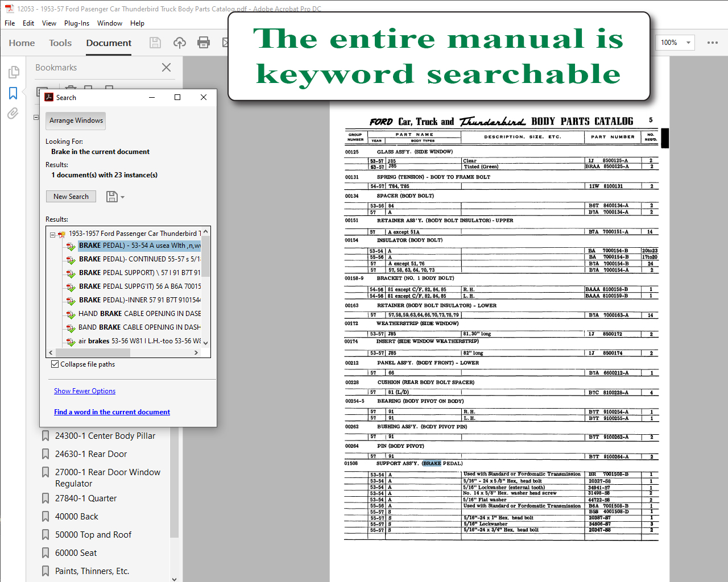The image size is (728, 582).
Task: Click the Acrobat icon in Search window title
Action: coord(49,97)
